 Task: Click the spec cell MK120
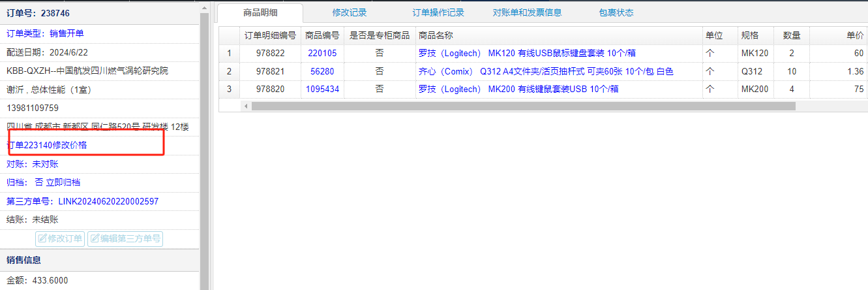(755, 53)
